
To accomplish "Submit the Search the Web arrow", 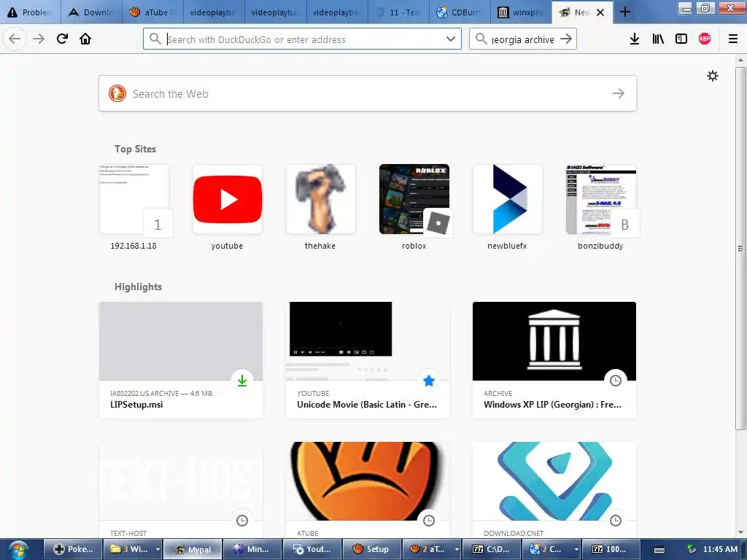I will pos(619,93).
